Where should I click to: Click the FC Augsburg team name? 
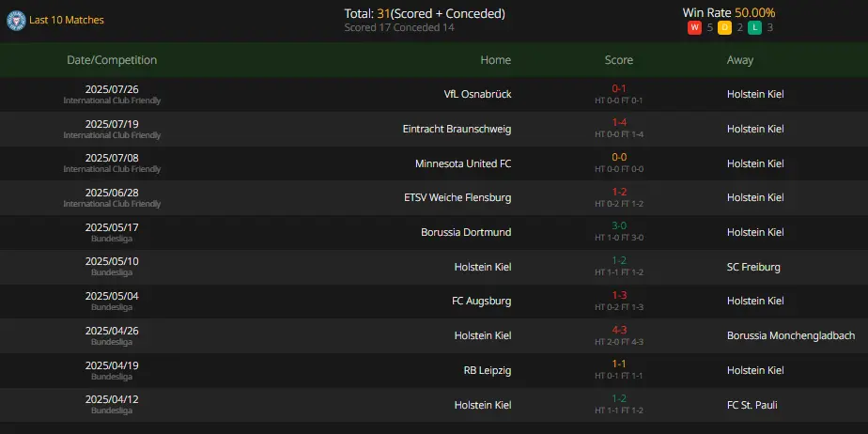(482, 302)
